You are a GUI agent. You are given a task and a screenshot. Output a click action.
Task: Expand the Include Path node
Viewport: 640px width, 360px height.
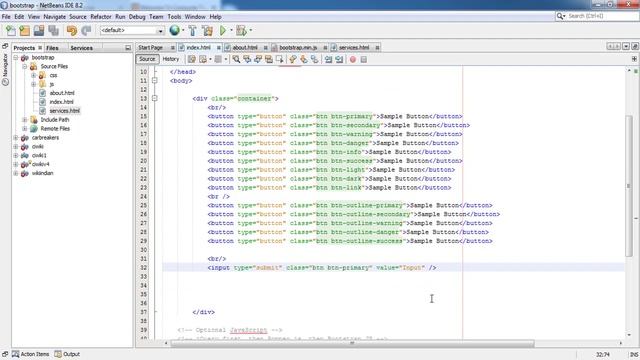[25, 120]
